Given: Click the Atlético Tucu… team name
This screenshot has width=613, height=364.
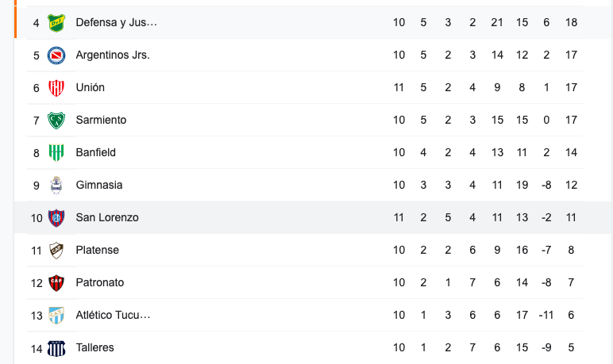Looking at the screenshot, I should pyautogui.click(x=113, y=315).
